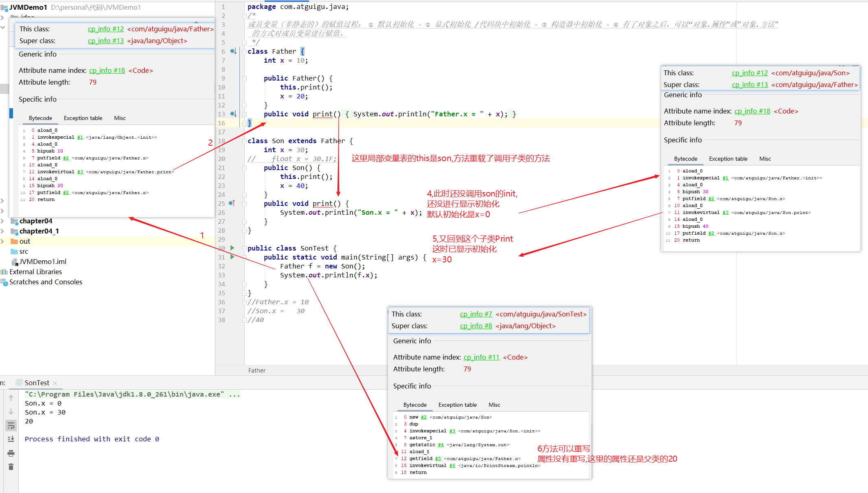Close the SonTest run tab
868x493 pixels.
coord(55,383)
